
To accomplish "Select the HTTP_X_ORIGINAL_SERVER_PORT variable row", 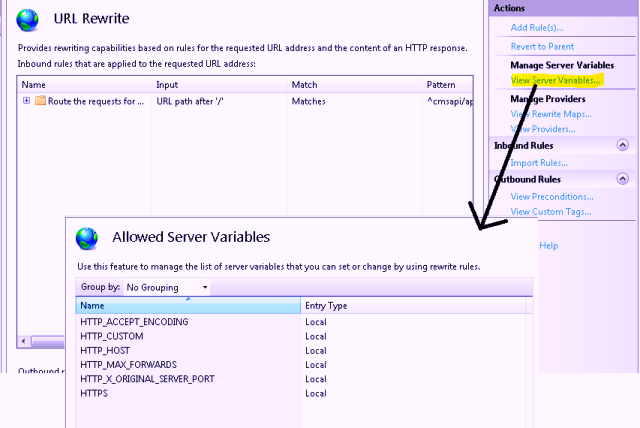I will 146,379.
